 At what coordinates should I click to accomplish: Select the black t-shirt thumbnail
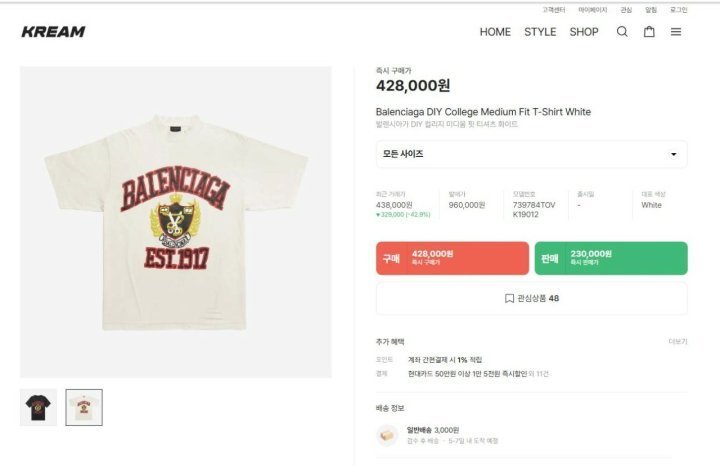[x=39, y=407]
